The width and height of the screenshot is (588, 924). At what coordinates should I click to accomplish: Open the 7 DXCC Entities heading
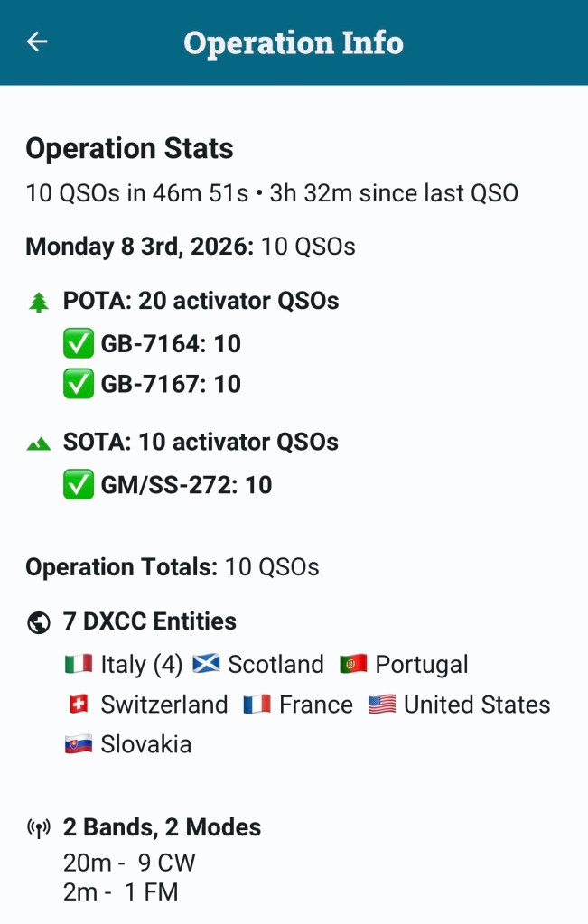(x=150, y=621)
